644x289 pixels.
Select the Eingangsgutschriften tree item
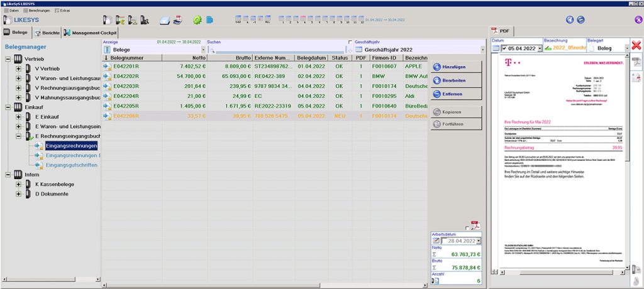[71, 165]
